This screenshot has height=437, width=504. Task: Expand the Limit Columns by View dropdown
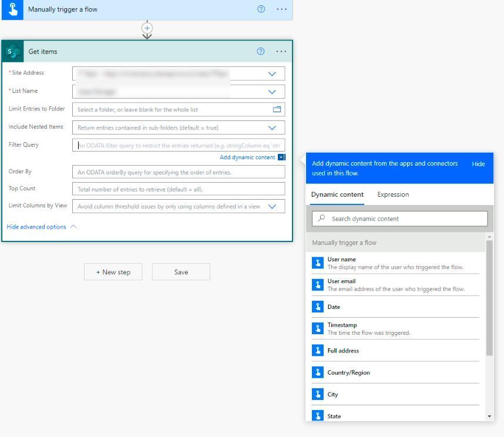pos(272,207)
